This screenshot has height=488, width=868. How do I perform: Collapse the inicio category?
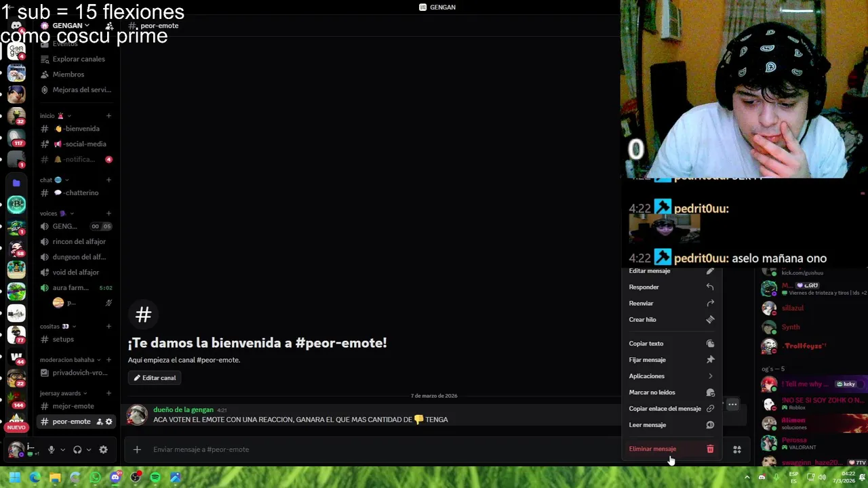click(55, 116)
